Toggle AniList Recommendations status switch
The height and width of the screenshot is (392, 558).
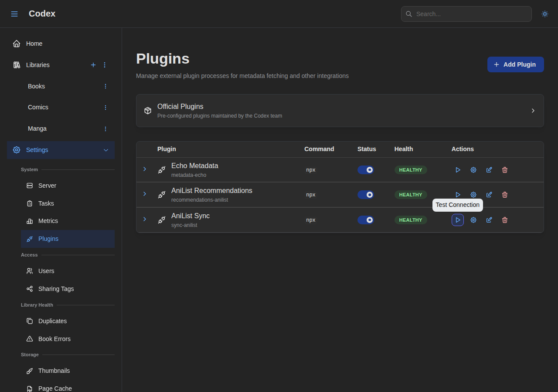coord(366,195)
